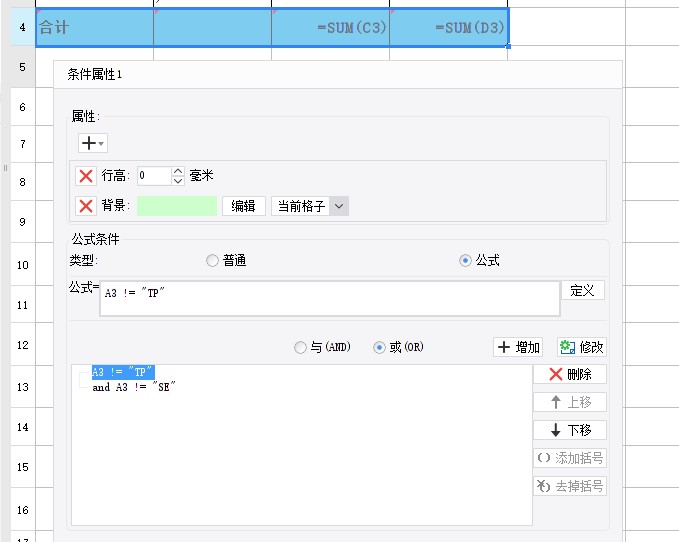
Task: Click the 定义 define formula button
Action: pos(582,290)
